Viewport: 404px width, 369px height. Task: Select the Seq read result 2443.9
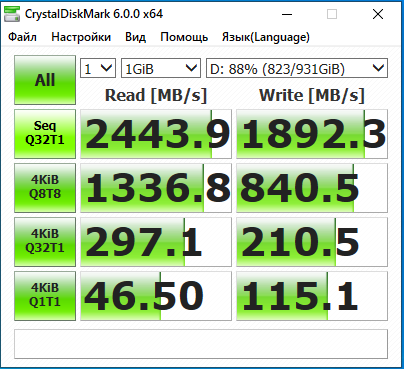point(156,134)
